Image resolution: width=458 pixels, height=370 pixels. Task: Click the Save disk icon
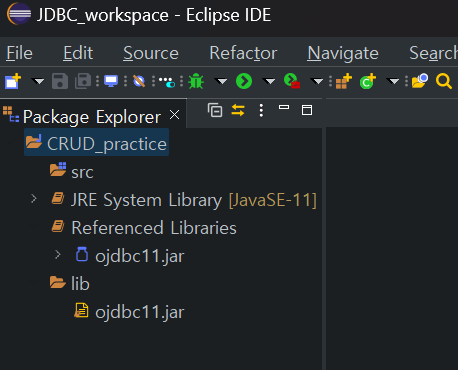click(60, 81)
